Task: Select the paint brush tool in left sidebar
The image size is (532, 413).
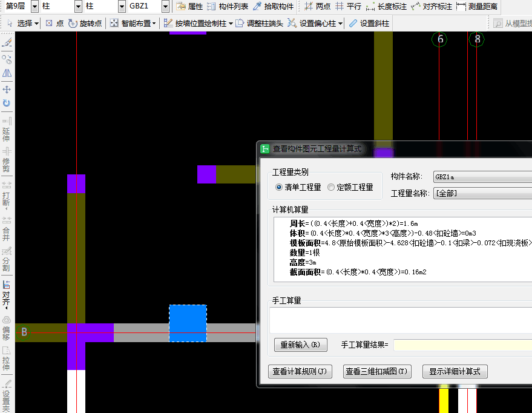Action: click(x=7, y=43)
